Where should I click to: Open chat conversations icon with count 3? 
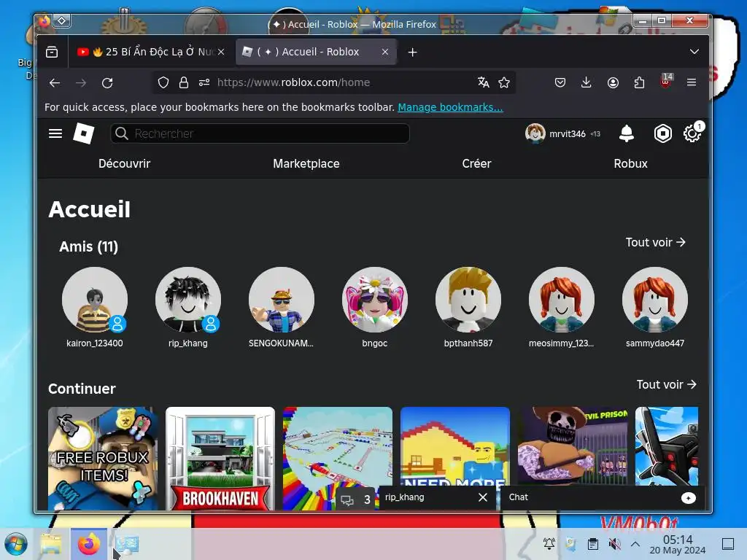click(x=356, y=499)
